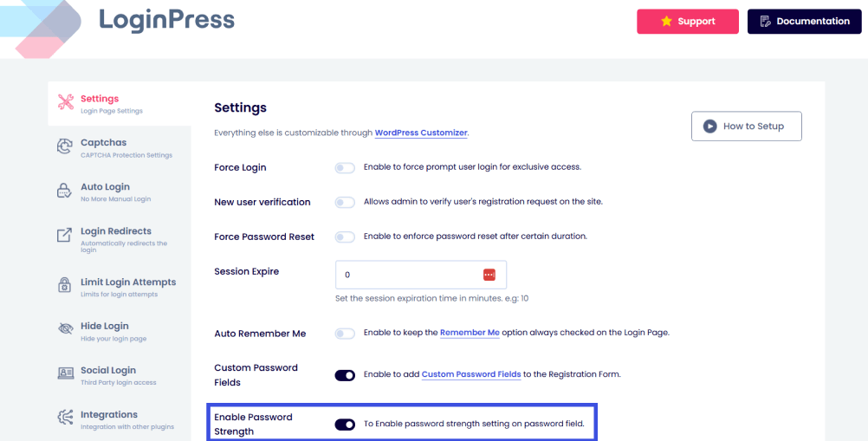
Task: Turn on New user verification switch
Action: point(345,202)
